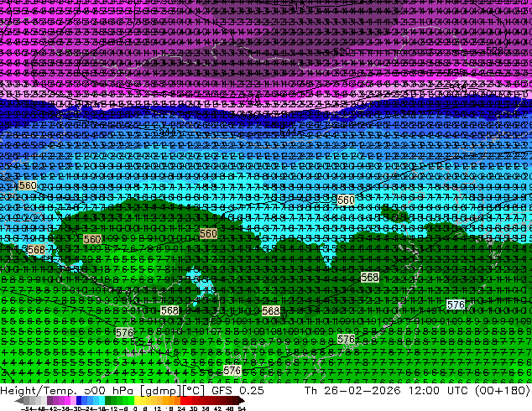Click the '[gdmp][°C]' units label
This screenshot has height=411, width=532.
(x=171, y=391)
